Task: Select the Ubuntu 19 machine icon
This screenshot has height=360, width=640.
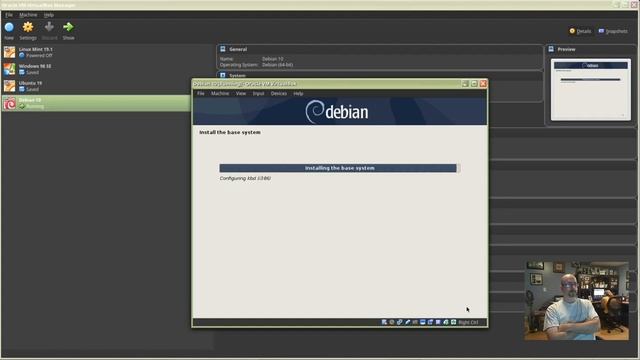Action: [x=9, y=86]
